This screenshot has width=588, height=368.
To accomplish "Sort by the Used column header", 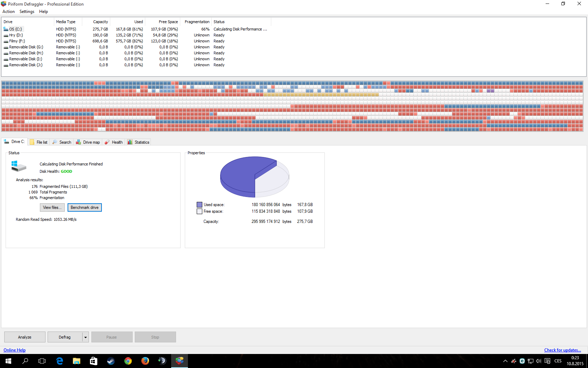I will [128, 22].
